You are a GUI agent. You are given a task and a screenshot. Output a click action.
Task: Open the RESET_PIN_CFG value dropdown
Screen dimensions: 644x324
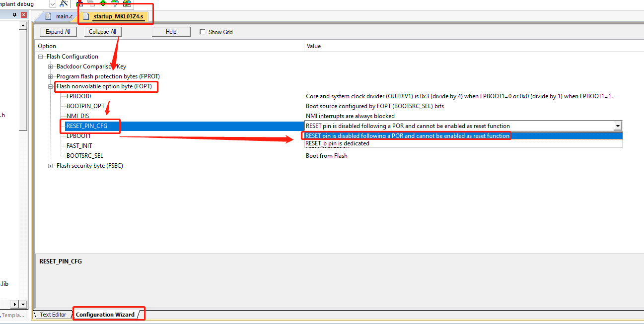click(x=618, y=126)
